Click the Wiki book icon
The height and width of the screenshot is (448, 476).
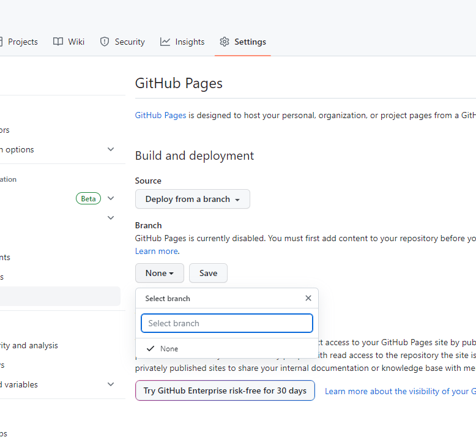(58, 42)
